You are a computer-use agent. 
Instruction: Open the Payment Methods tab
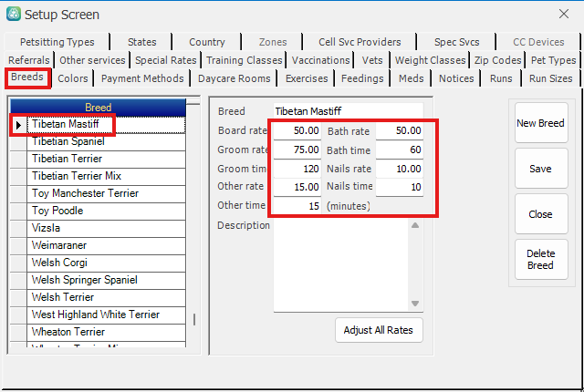pyautogui.click(x=142, y=78)
